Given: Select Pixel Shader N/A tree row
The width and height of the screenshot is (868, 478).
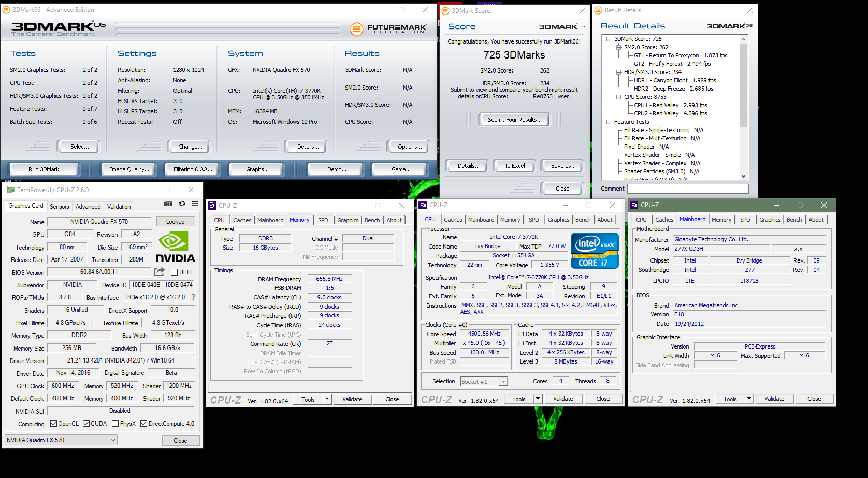Looking at the screenshot, I should point(646,147).
